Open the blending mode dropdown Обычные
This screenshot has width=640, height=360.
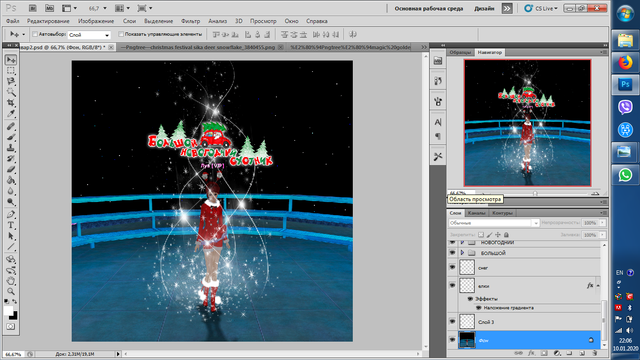pos(494,223)
